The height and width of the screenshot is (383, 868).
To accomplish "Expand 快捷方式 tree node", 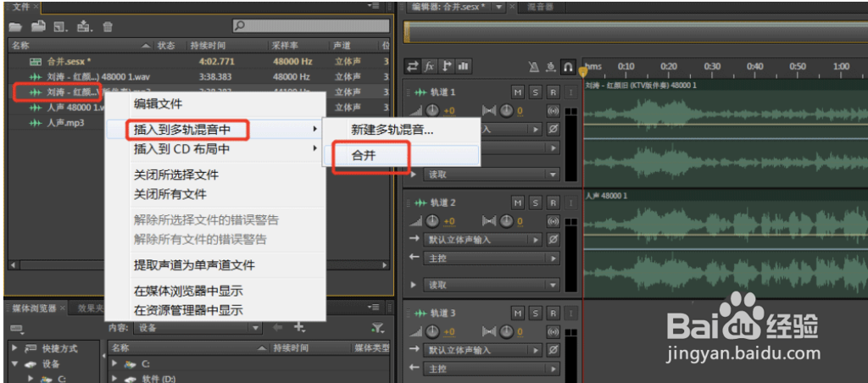I will coord(15,349).
